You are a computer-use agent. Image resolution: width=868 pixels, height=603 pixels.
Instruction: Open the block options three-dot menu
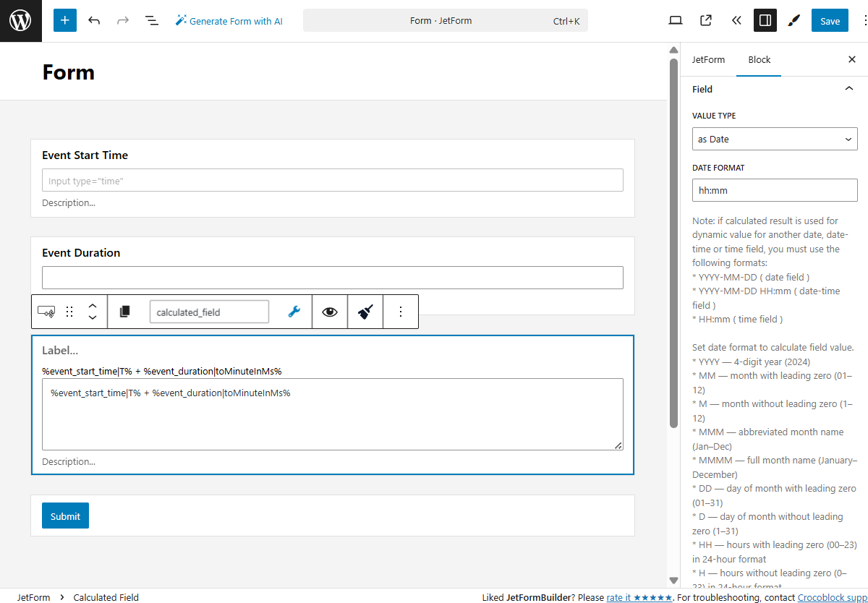[401, 311]
